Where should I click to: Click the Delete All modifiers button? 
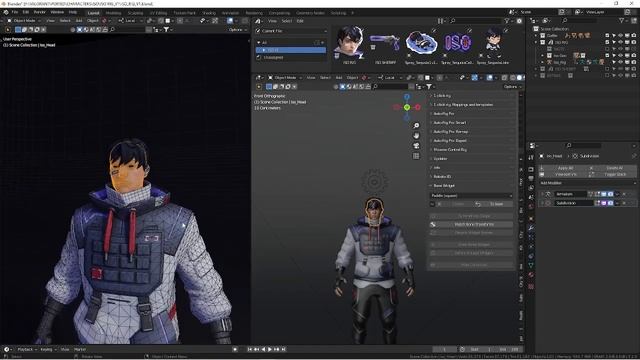click(613, 168)
